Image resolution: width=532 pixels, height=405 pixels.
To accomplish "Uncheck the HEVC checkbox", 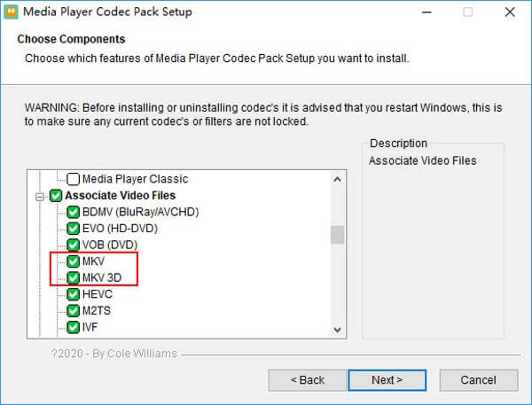I will pyautogui.click(x=74, y=294).
